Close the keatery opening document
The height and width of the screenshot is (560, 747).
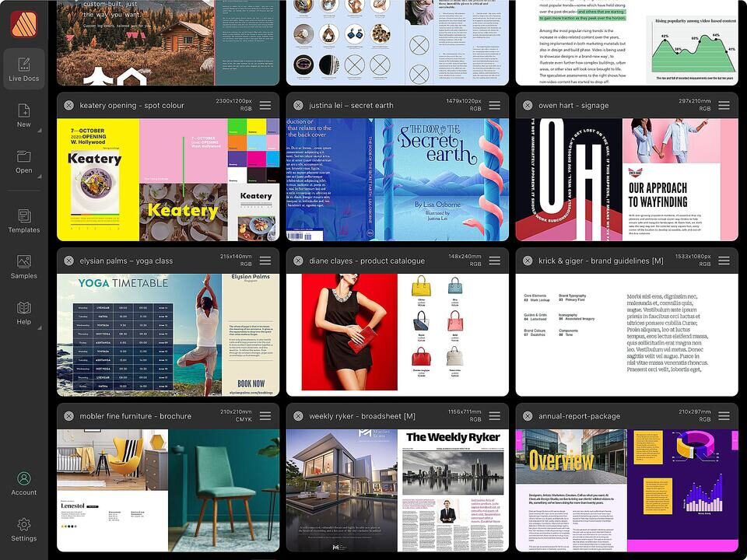pos(68,106)
